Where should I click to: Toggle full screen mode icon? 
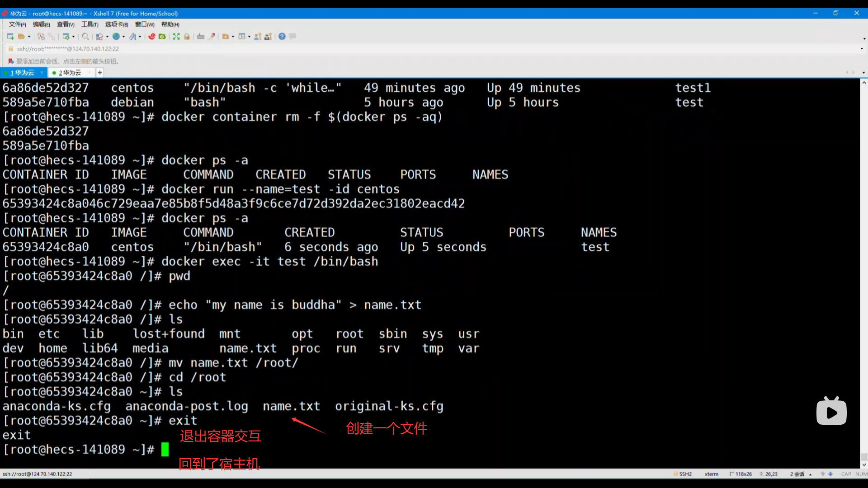click(176, 37)
